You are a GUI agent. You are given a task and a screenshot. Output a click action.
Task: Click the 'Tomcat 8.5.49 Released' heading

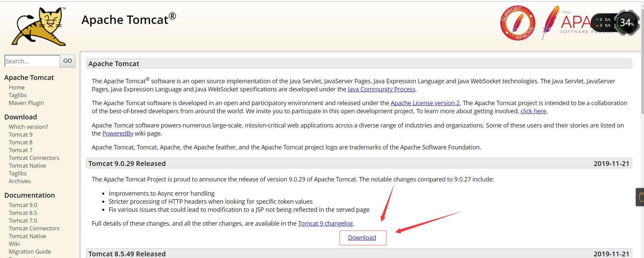tap(127, 254)
